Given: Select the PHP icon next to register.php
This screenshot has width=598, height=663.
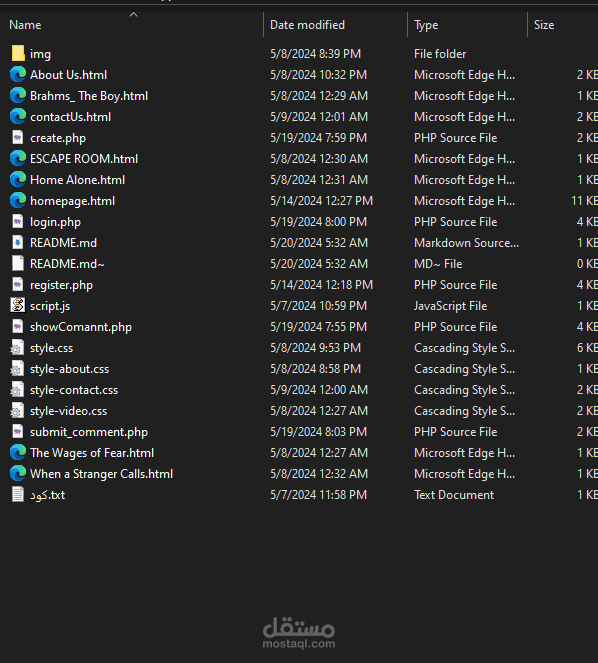Looking at the screenshot, I should [18, 285].
